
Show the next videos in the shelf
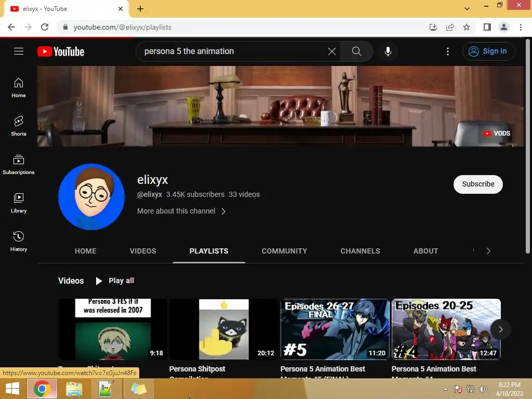pyautogui.click(x=500, y=329)
